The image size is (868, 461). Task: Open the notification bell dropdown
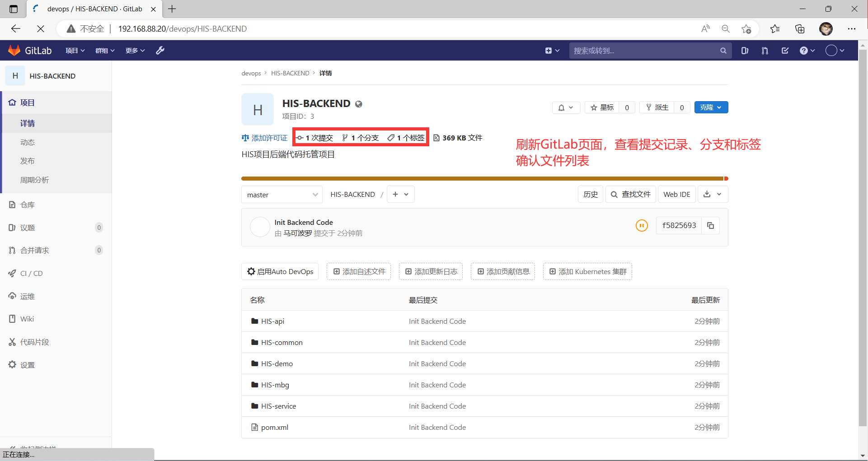(566, 107)
